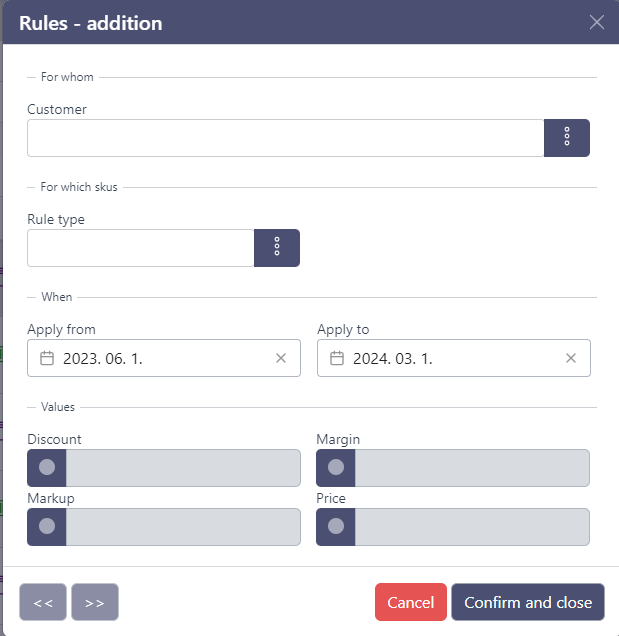Screen dimensions: 619x636
Task: Click the Rule type input field
Action: (x=140, y=248)
